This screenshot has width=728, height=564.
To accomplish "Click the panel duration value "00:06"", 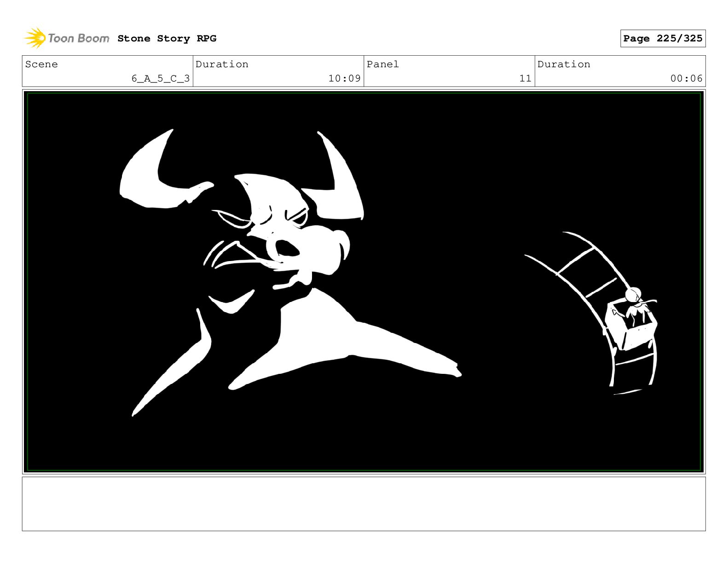I will tap(686, 79).
